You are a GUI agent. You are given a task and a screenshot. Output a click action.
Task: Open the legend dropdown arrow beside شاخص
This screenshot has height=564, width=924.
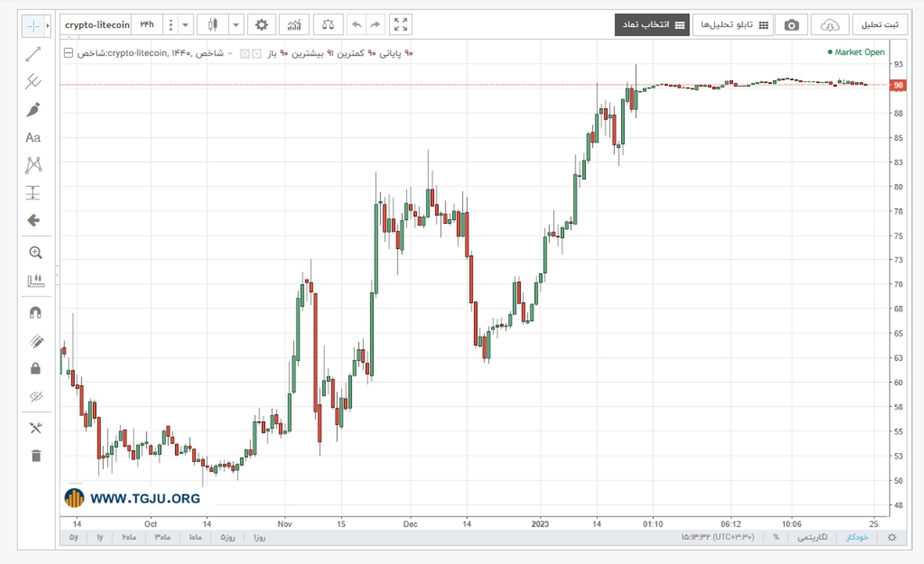tap(230, 54)
